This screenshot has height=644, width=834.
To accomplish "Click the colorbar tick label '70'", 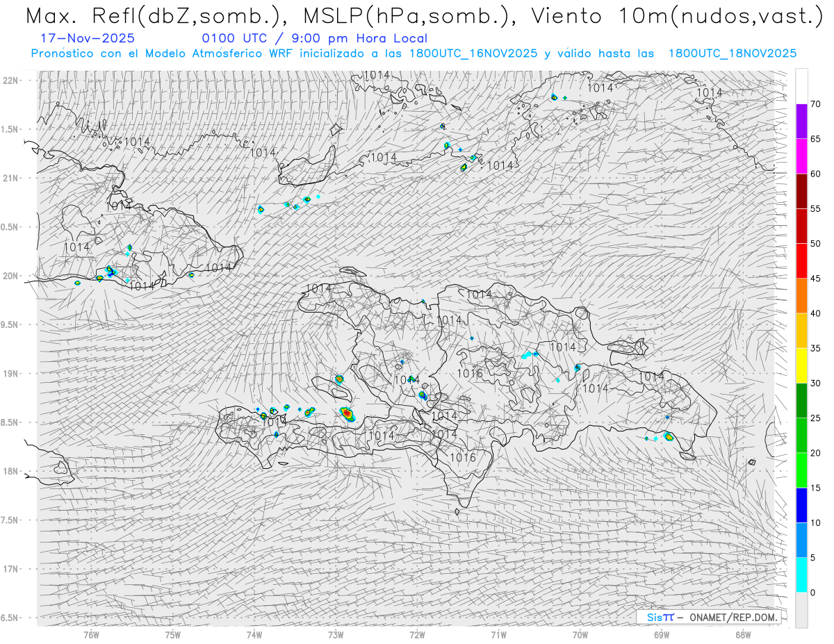I will (x=815, y=104).
